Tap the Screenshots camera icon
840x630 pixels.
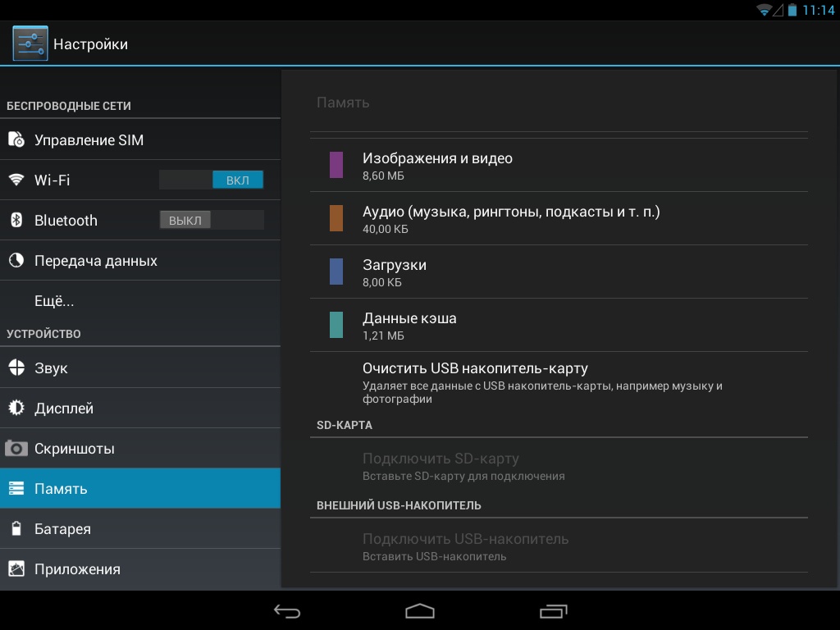coord(16,449)
